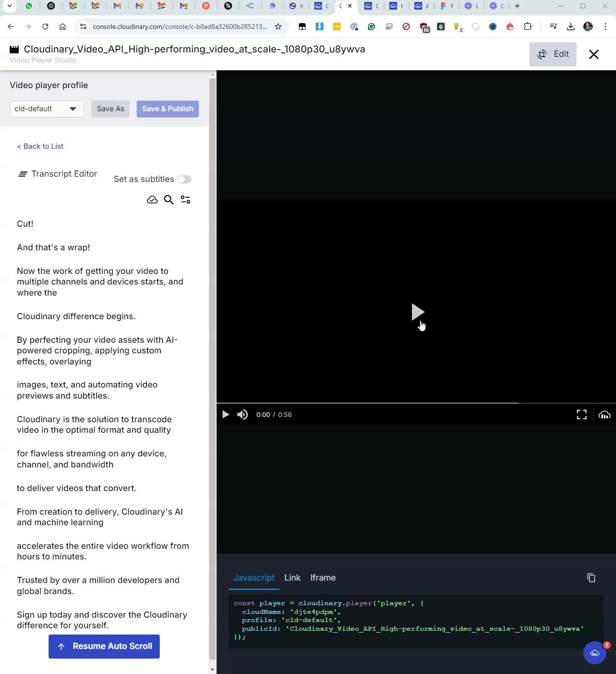
Task: Toggle Set as subtitles switch
Action: click(184, 179)
